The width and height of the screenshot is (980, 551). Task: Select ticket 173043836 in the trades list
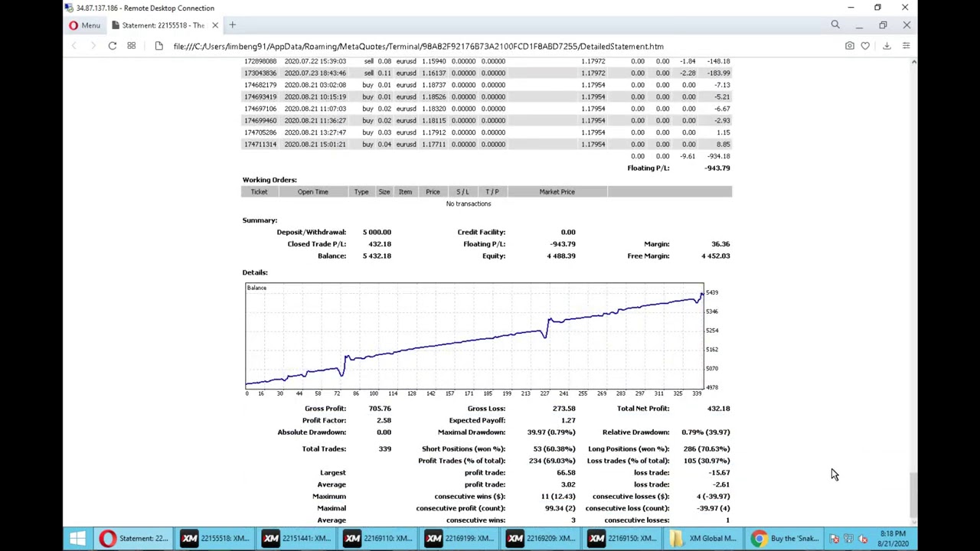260,73
